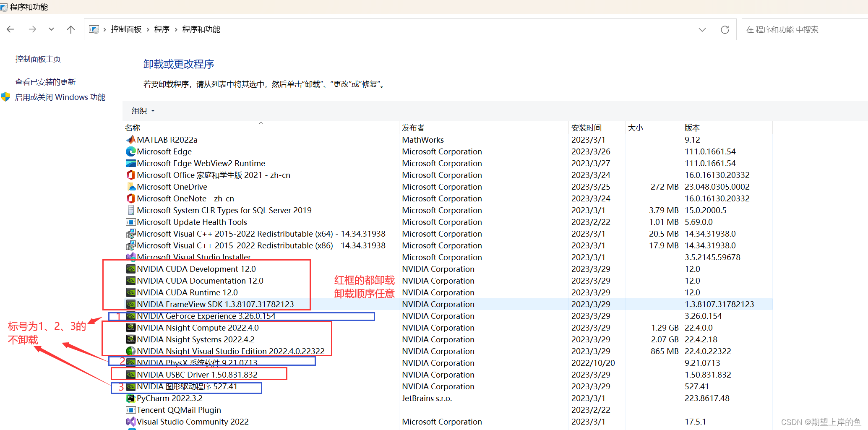
Task: Click the NVIDIA CUDA Runtime icon
Action: click(131, 292)
